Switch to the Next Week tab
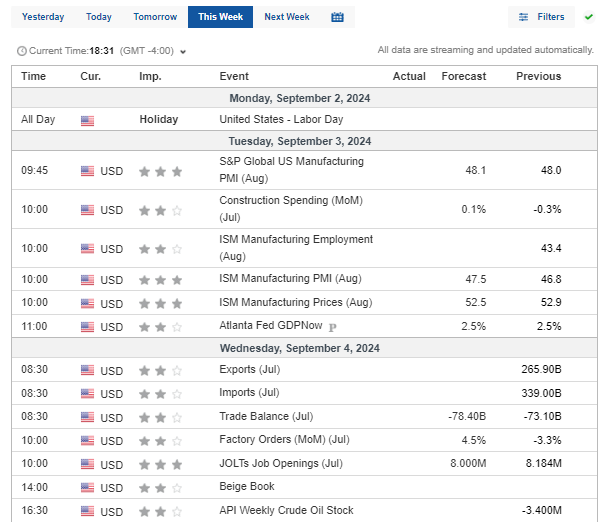The width and height of the screenshot is (601, 522). [287, 17]
